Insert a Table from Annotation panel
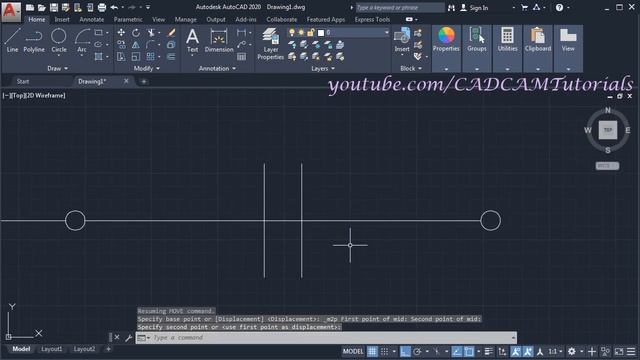640x360 pixels. (242, 57)
